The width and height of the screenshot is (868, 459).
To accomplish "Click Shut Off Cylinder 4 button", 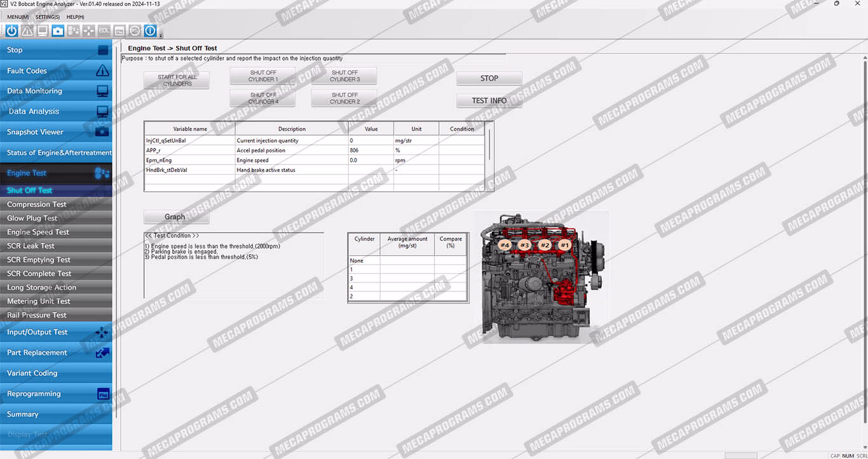I will [262, 98].
